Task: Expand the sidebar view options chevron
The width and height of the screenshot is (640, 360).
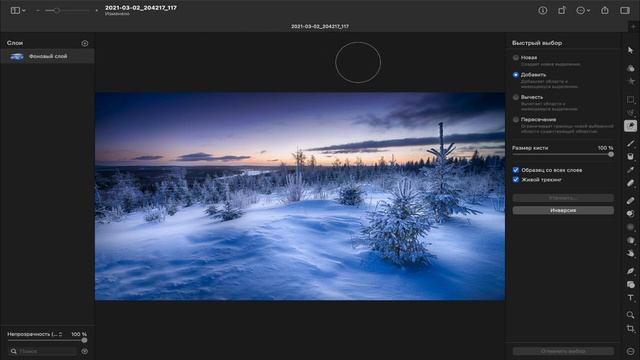Action: [x=24, y=11]
